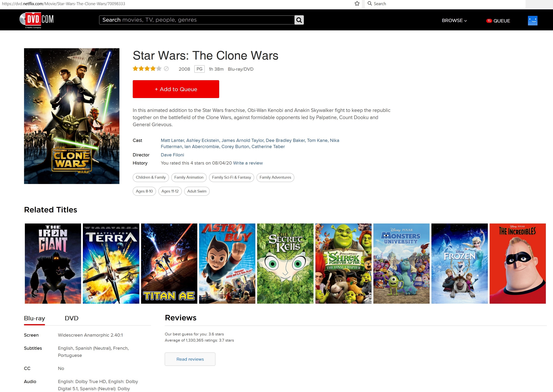Click the DVD.com logo
Viewport: 553px width, 392px height.
click(37, 20)
